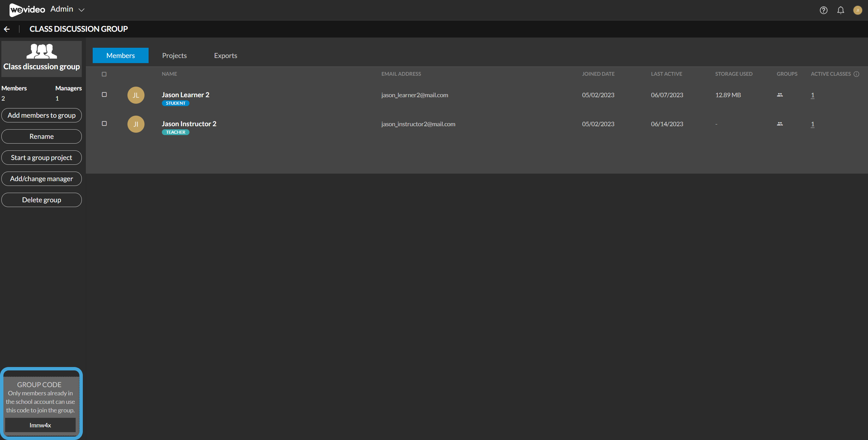Open the Admin dropdown chevron

pos(81,10)
